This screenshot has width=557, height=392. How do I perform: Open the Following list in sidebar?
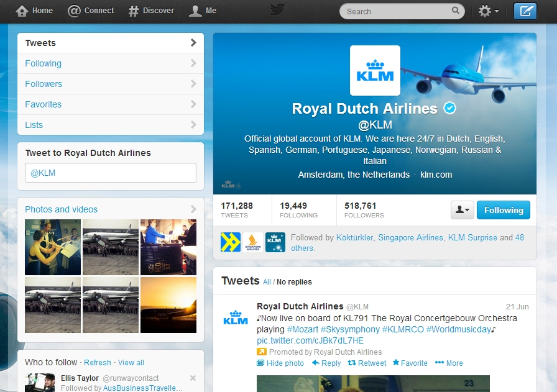coord(111,63)
